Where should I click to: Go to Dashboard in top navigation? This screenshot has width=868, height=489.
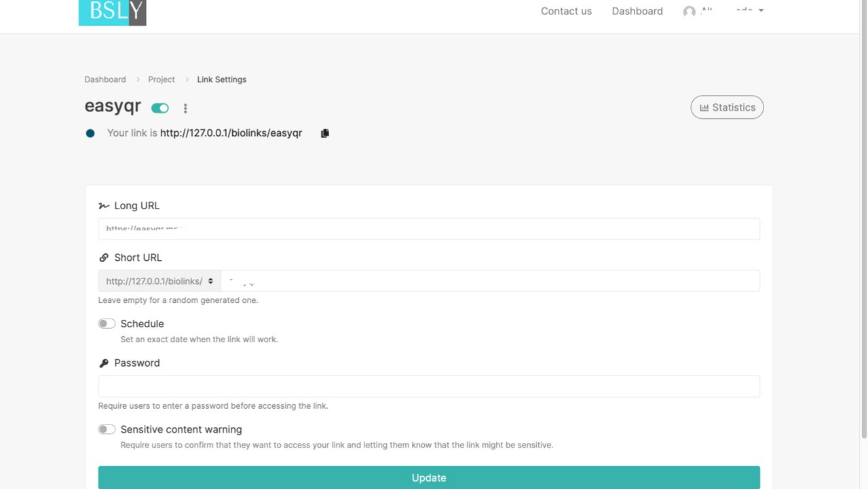[x=637, y=11]
